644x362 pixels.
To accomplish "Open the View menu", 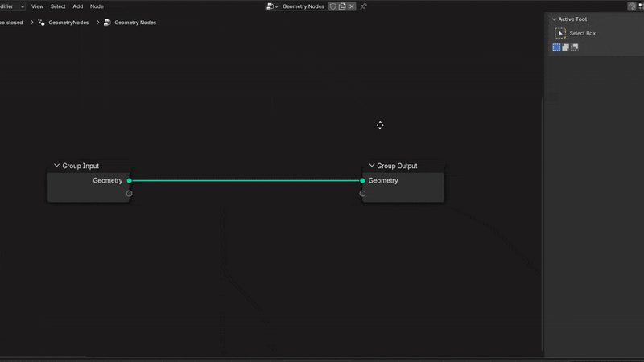I will coord(37,6).
